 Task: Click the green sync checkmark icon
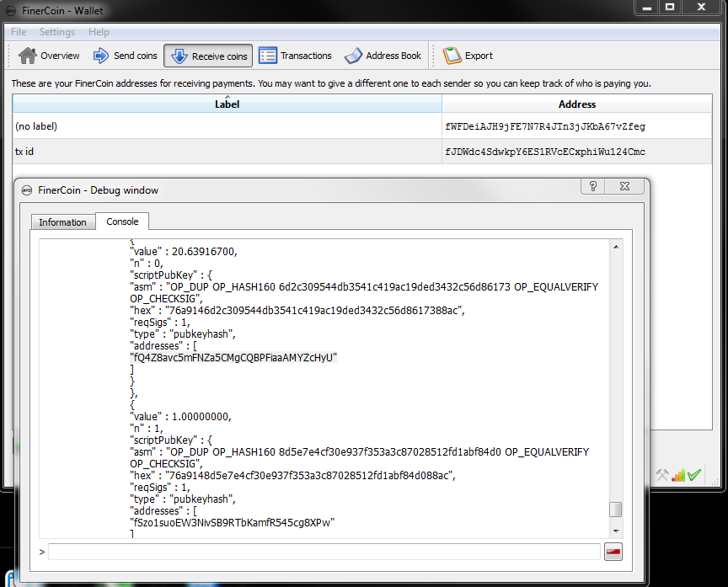pyautogui.click(x=694, y=475)
